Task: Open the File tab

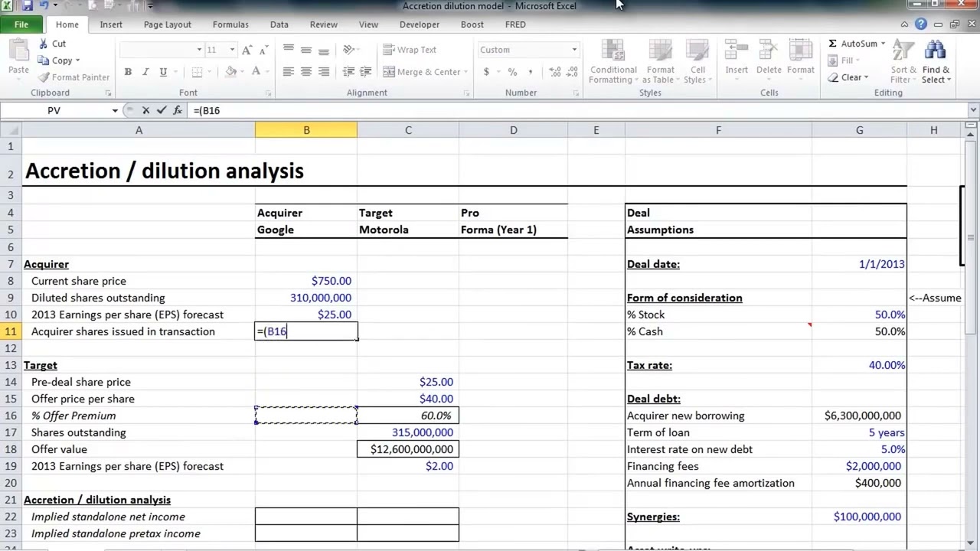Action: (x=21, y=24)
